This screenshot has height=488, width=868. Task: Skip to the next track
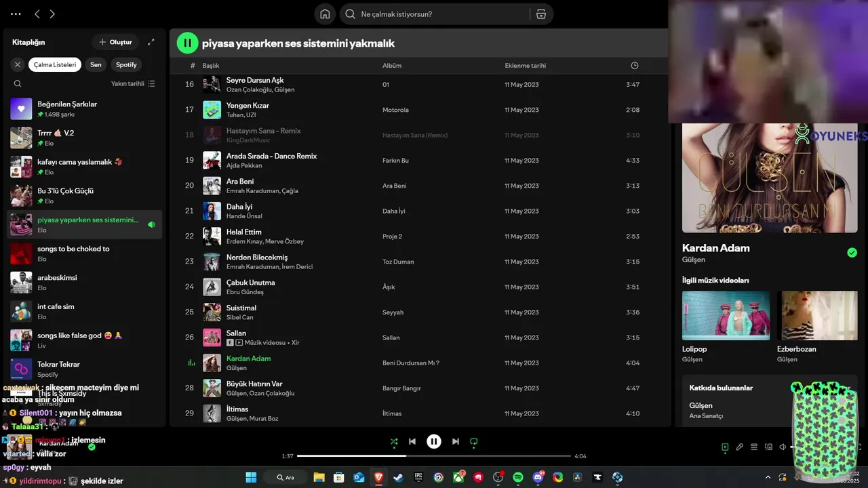(456, 441)
